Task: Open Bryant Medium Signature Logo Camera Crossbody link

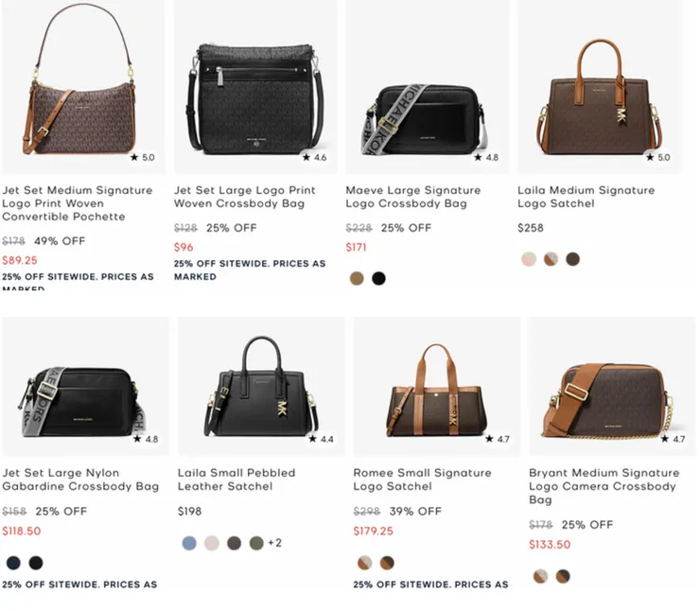Action: click(603, 486)
